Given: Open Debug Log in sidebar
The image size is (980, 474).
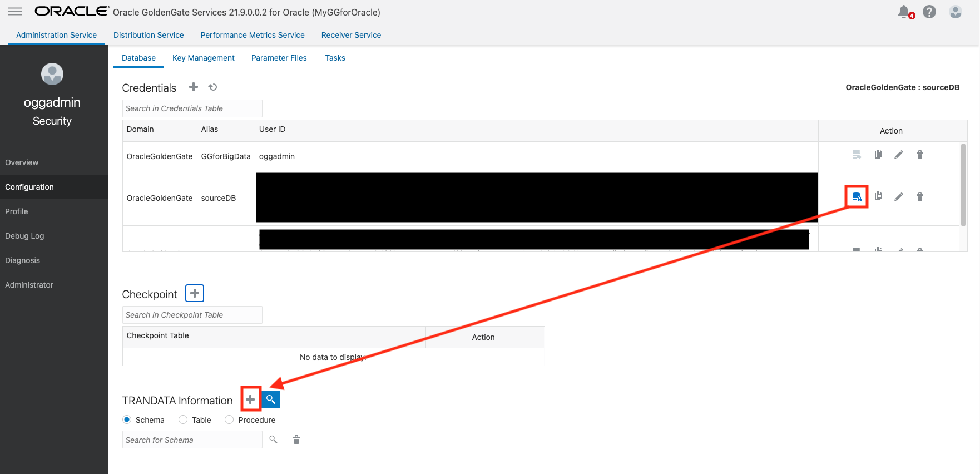Looking at the screenshot, I should 54,236.
